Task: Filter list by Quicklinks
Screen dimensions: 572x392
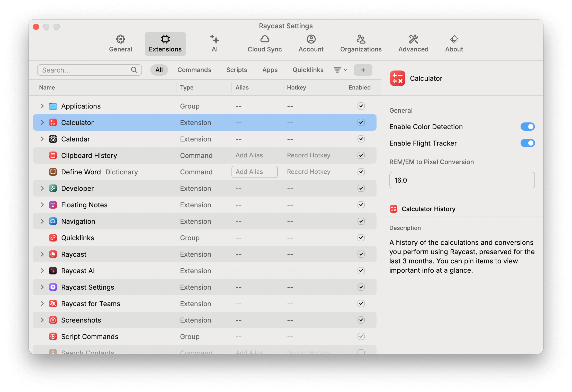Action: (308, 70)
